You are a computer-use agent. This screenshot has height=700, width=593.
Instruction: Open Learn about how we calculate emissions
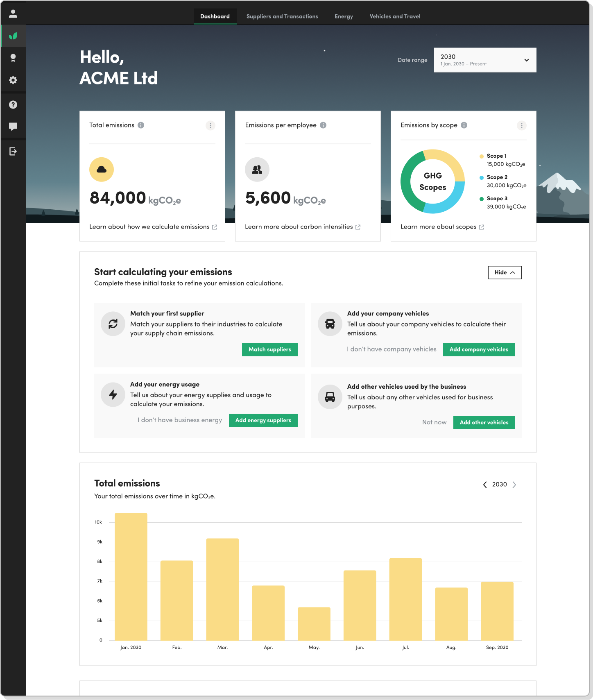(149, 227)
